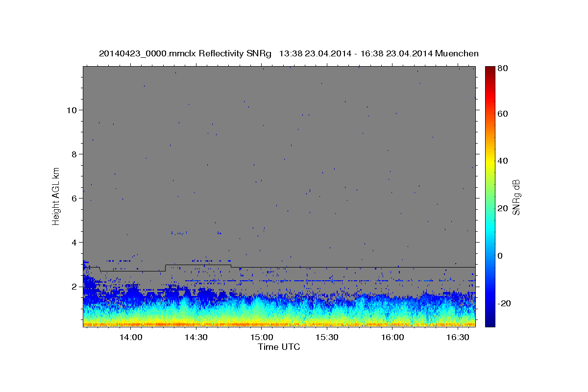Screen dimensions: 588x392
Task: Click the height tick label 10
Action: pos(72,110)
